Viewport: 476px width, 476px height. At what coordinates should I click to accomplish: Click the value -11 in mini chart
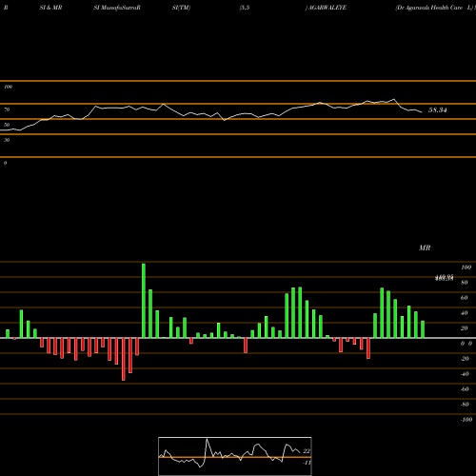point(307,463)
